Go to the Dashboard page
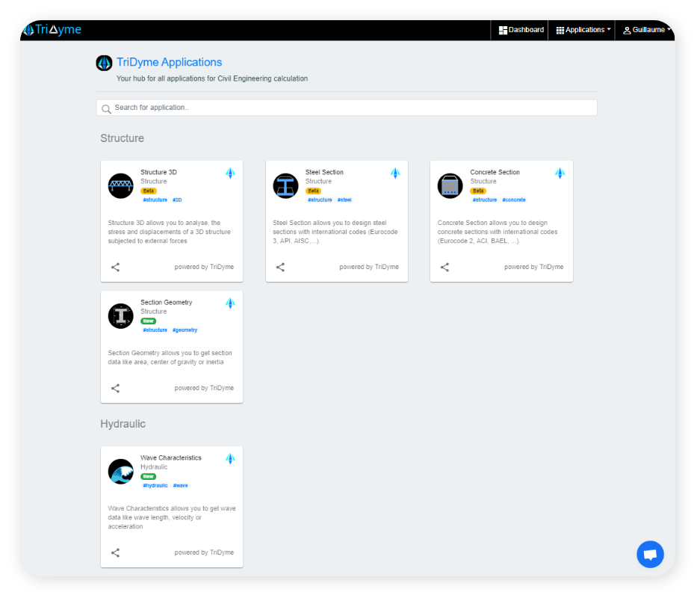Screen dimensions: 700x601 (x=521, y=30)
